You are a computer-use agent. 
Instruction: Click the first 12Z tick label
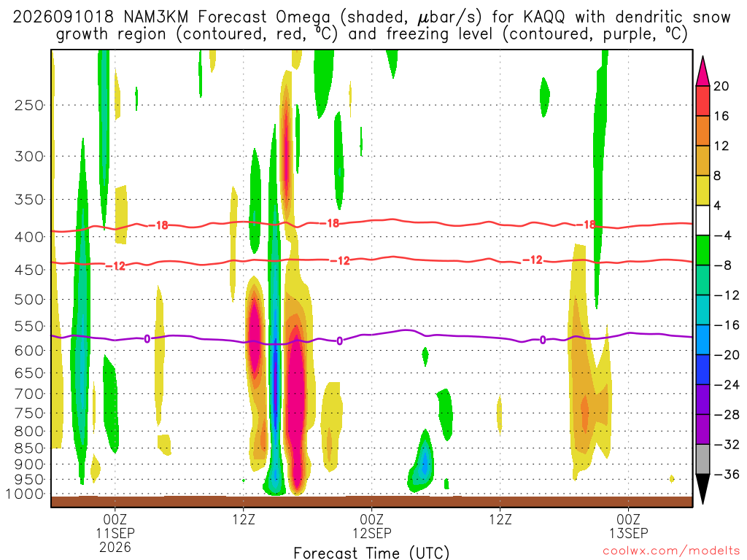pyautogui.click(x=244, y=519)
